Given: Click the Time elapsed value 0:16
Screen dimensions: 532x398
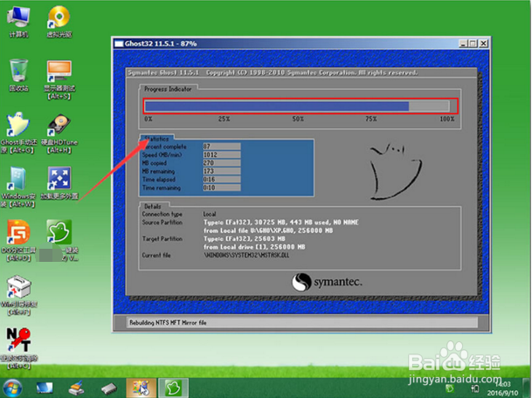Looking at the screenshot, I should click(222, 179).
